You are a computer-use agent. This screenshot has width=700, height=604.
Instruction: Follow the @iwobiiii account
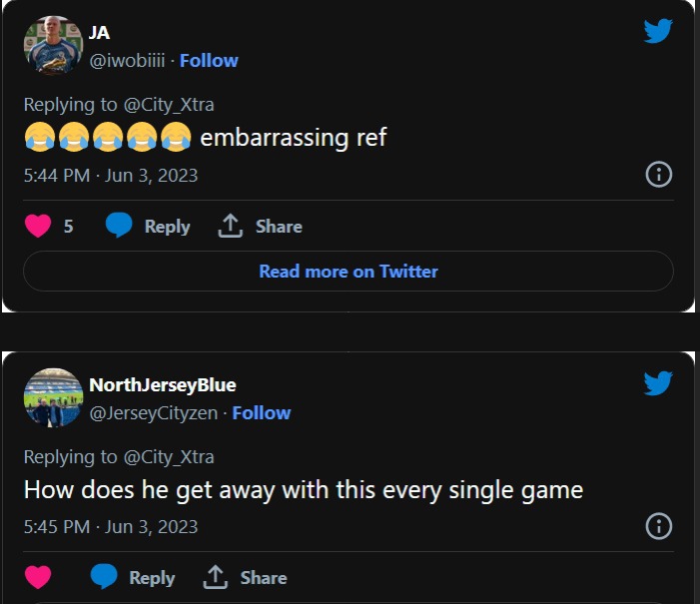209,61
